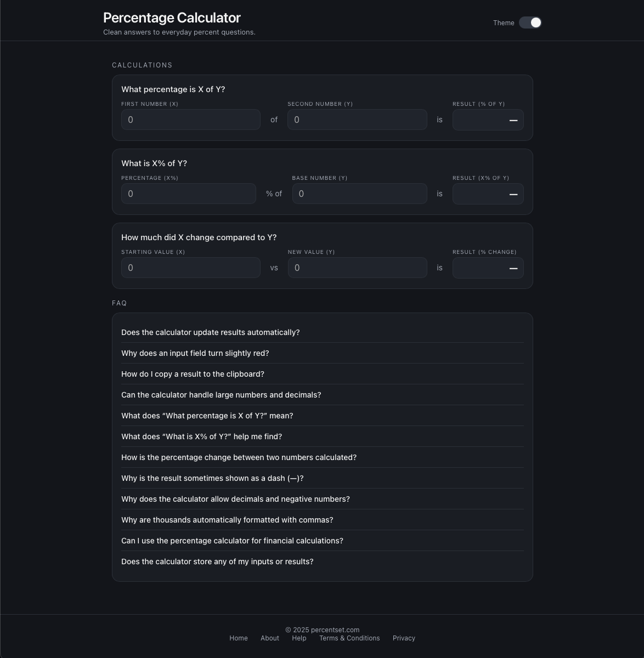Click the Percentage Calculator page title
Image resolution: width=644 pixels, height=658 pixels.
[x=172, y=18]
